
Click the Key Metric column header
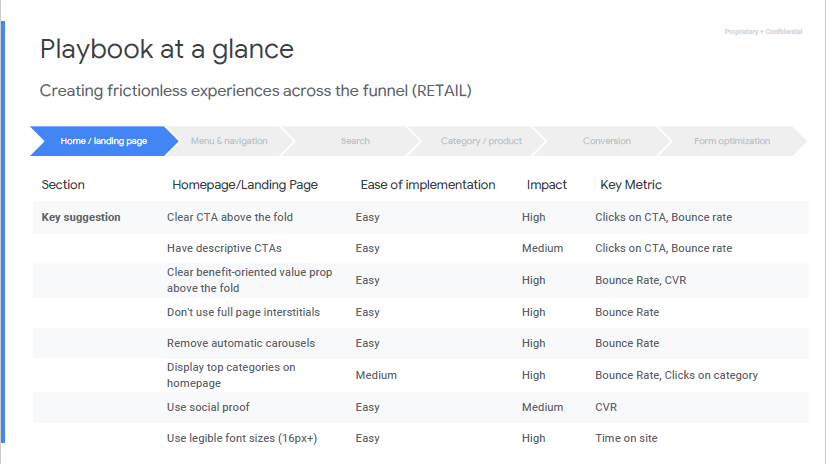(631, 185)
